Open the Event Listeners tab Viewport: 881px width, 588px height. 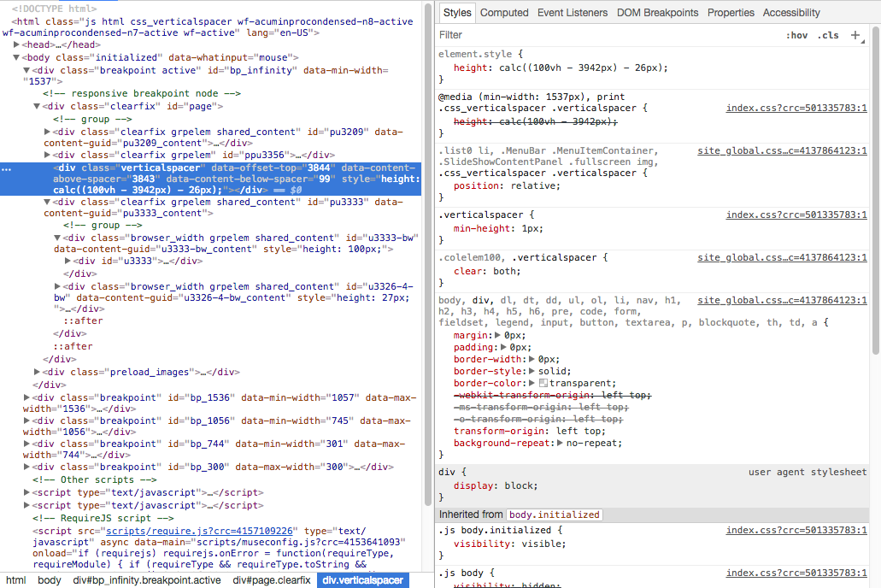(x=572, y=12)
